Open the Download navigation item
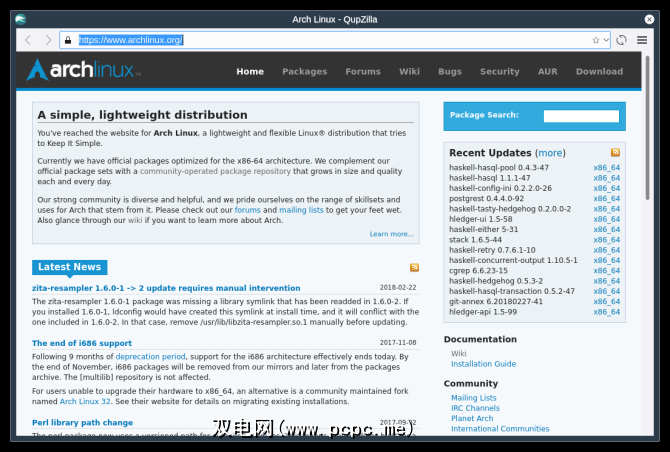The height and width of the screenshot is (452, 670). (599, 72)
